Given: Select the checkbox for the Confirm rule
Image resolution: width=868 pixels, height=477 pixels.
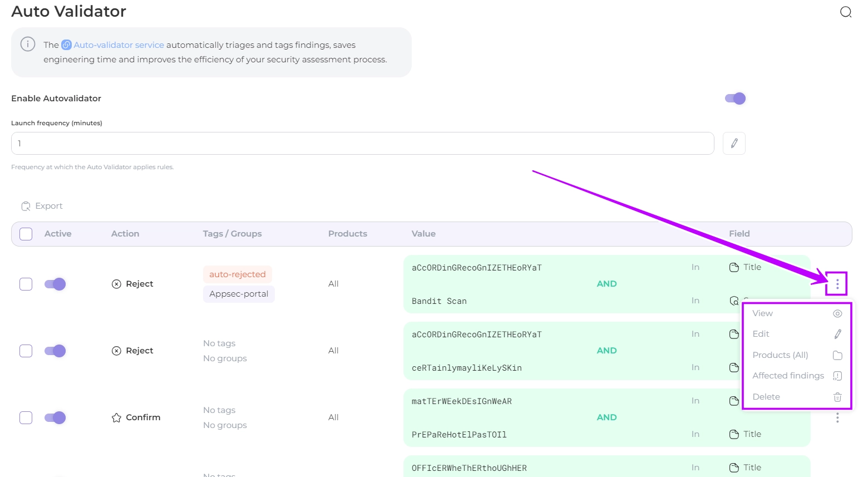Looking at the screenshot, I should [x=26, y=417].
